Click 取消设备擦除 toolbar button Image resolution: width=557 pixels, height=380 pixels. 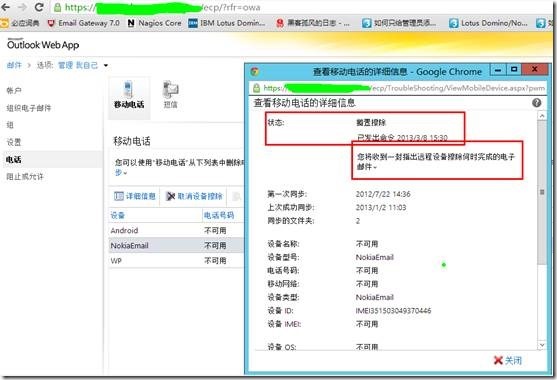tap(194, 196)
